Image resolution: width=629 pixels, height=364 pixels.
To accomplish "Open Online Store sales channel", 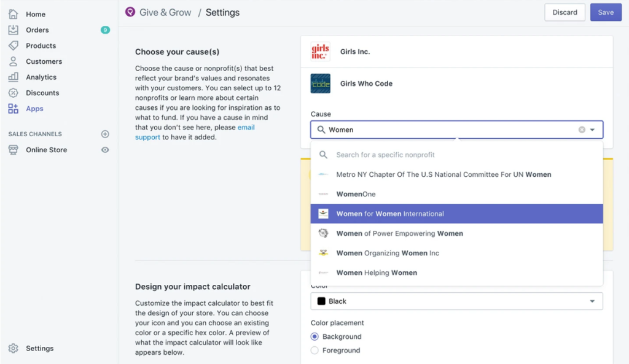I will [x=47, y=150].
